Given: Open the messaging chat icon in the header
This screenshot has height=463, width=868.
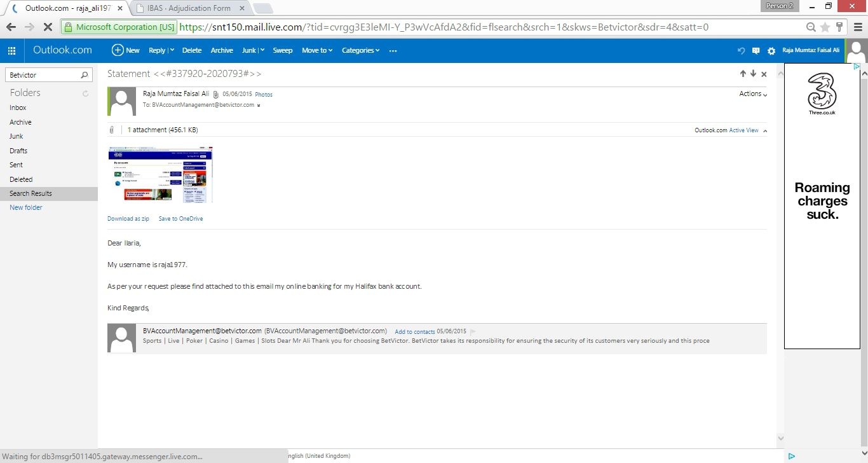Looking at the screenshot, I should 756,51.
